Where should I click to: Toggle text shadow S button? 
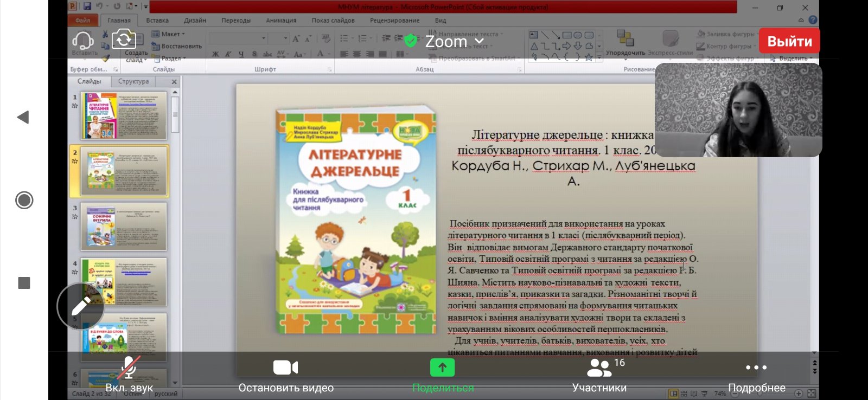pyautogui.click(x=254, y=54)
